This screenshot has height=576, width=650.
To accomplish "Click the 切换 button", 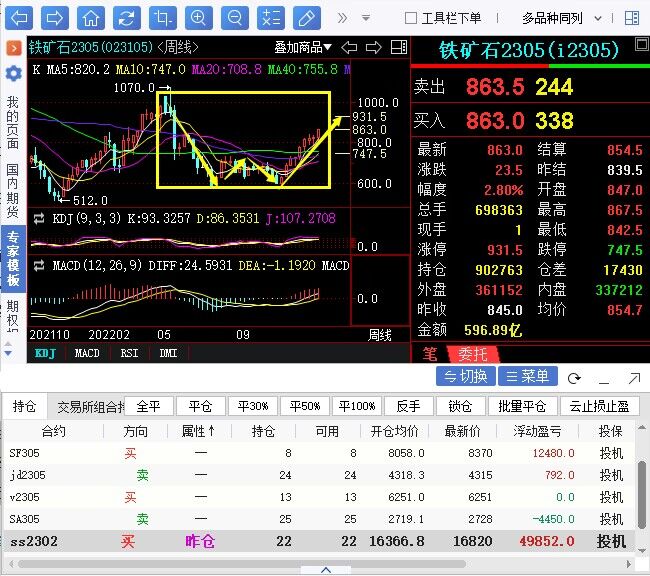I will click(466, 377).
